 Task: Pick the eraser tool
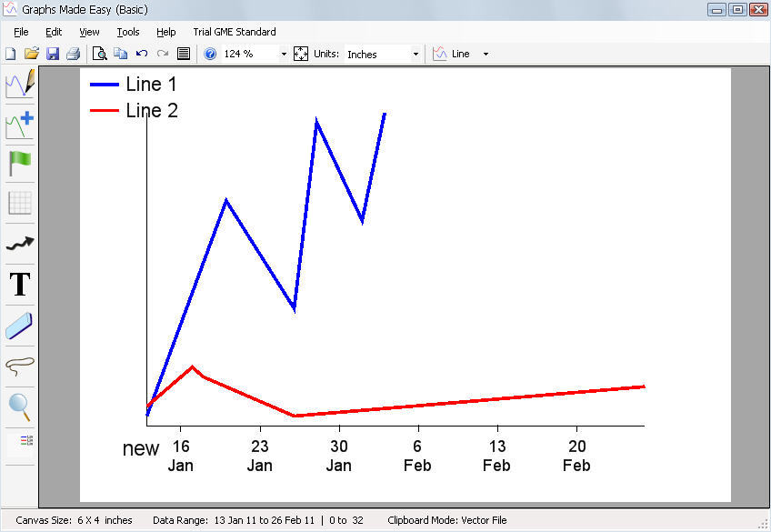[18, 326]
